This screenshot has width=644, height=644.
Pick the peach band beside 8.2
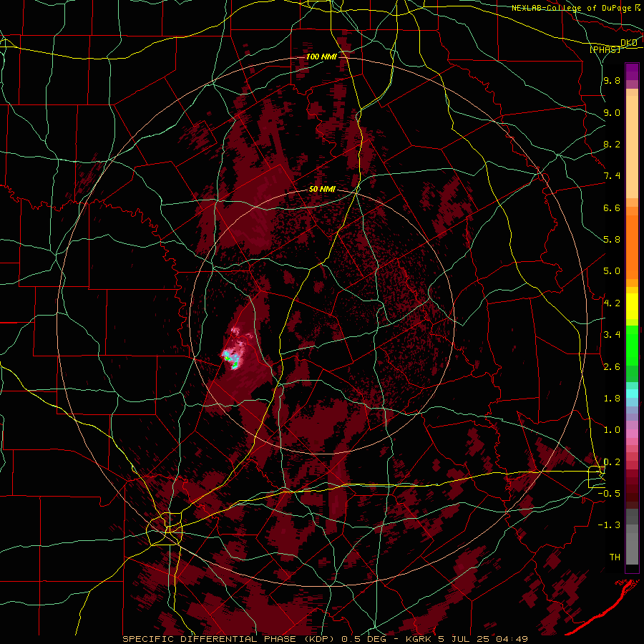tap(632, 147)
